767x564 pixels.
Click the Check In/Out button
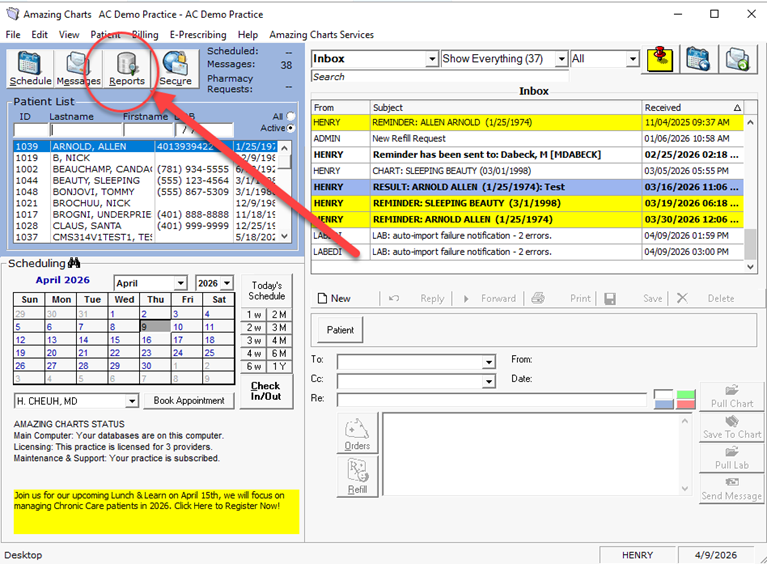pyautogui.click(x=266, y=391)
